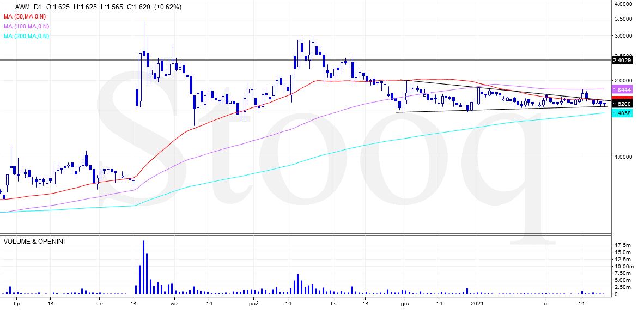Click the 2.4029 horizontal line price tag
Viewport: 644px width, 313px height.
click(622, 61)
